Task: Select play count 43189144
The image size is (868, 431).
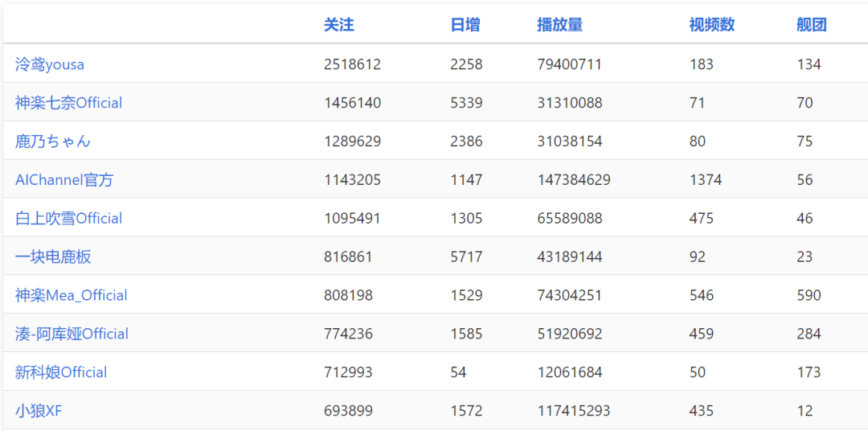Action: tap(570, 257)
